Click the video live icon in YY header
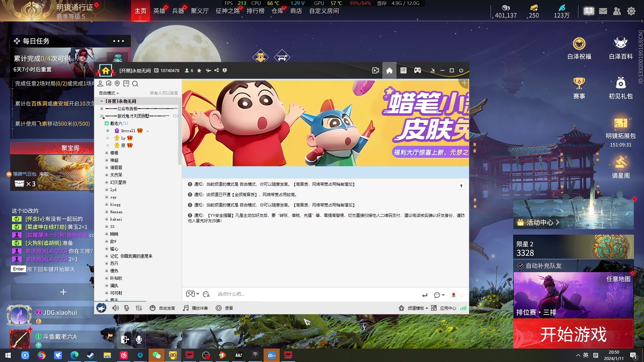This screenshot has width=644, height=362. [x=376, y=70]
